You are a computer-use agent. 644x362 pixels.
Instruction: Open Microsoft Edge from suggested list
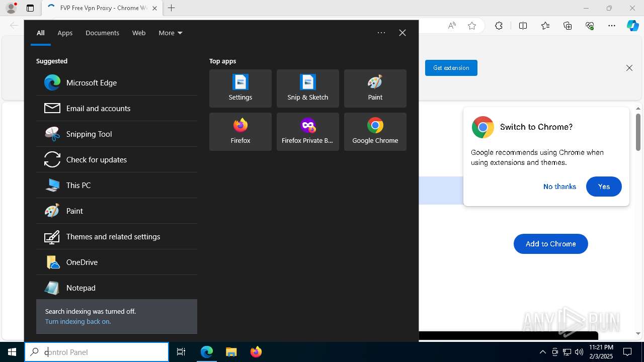click(x=117, y=82)
